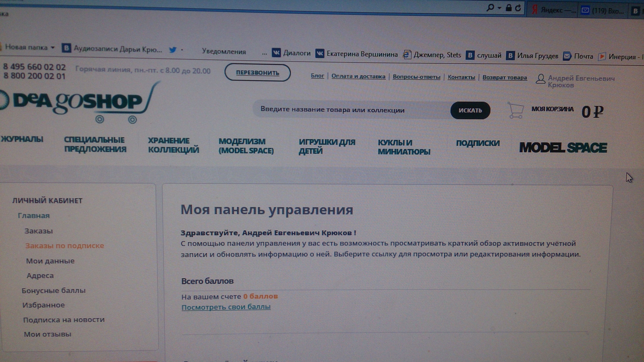644x362 pixels.
Task: Select Подписка на новости in the sidebar
Action: 64,320
